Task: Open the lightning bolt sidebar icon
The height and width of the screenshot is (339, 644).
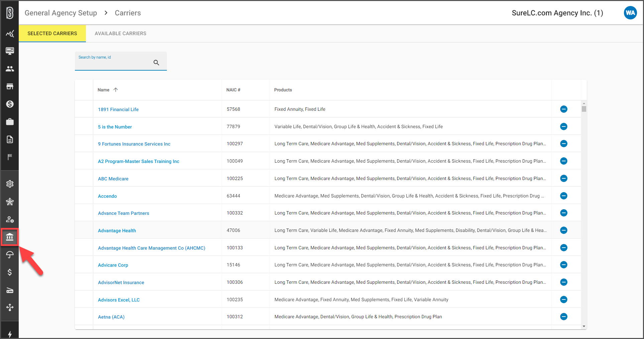Action: click(10, 334)
